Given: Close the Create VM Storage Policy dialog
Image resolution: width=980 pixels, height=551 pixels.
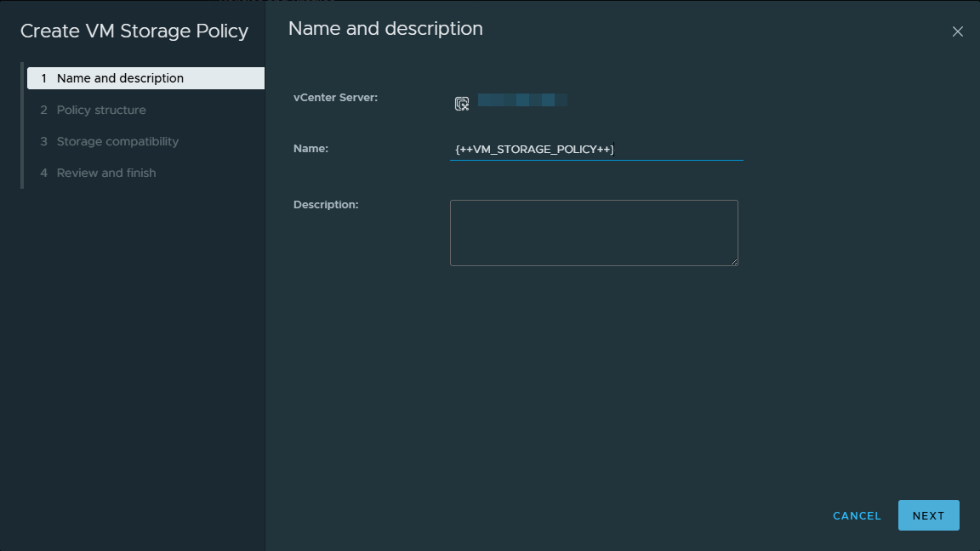Looking at the screenshot, I should pos(957,31).
